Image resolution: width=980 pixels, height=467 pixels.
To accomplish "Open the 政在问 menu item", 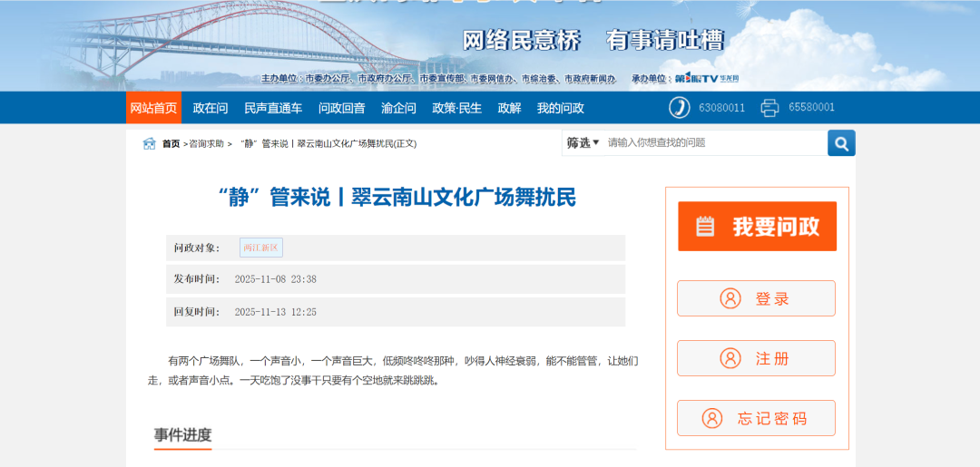I will point(211,108).
